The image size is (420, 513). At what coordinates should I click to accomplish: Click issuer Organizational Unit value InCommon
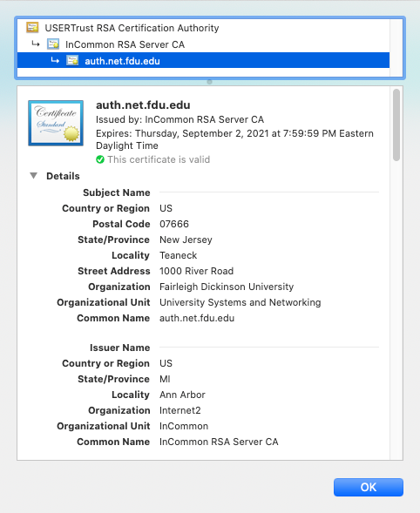pos(184,426)
